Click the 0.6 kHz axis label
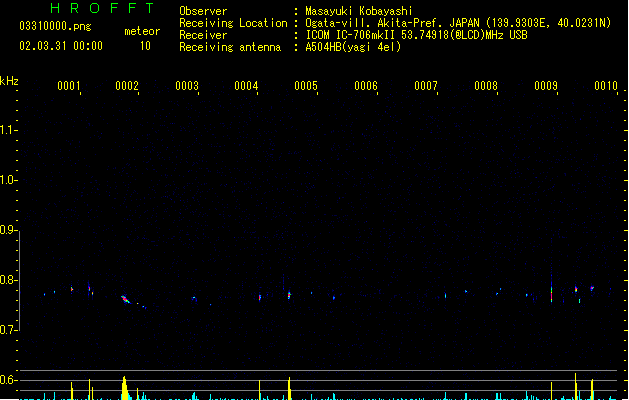Screen dimensions: 629x400 click(x=7, y=380)
